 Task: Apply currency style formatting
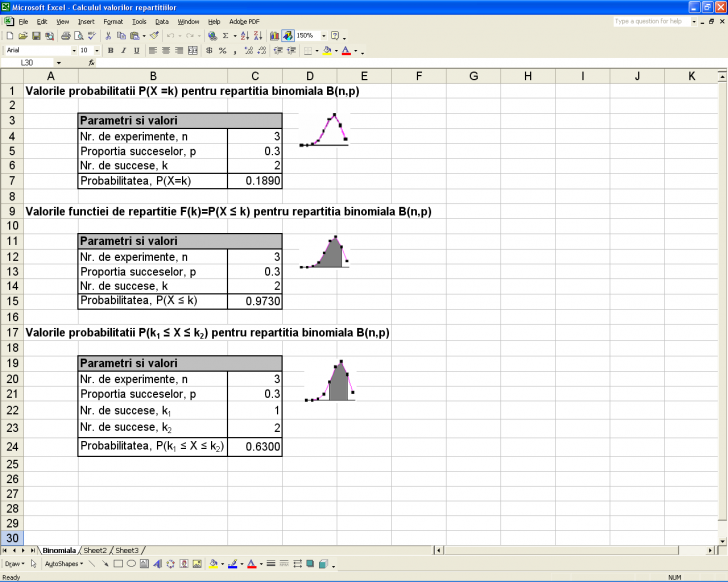[x=209, y=51]
